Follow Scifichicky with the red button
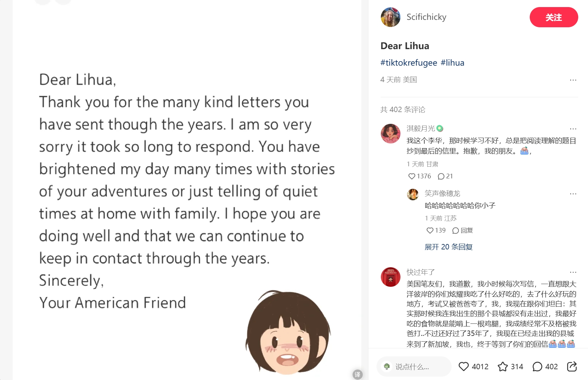This screenshot has width=588, height=380. [554, 17]
